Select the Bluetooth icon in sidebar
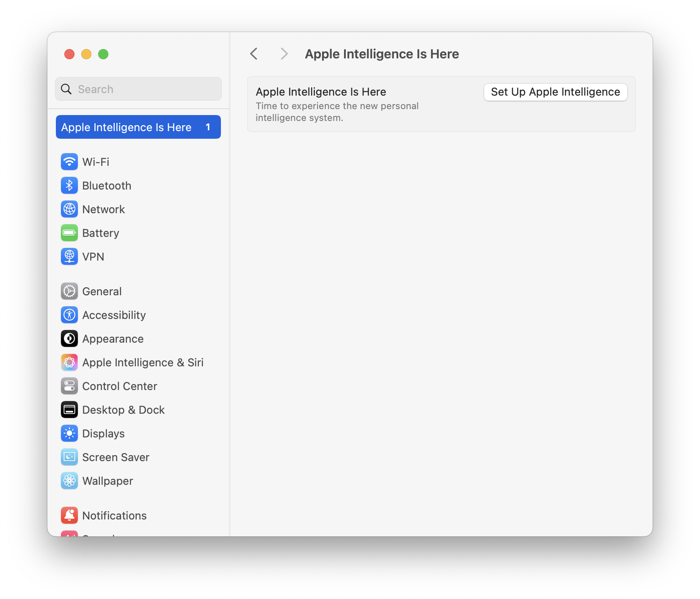Screen dimensions: 700x599 [69, 185]
